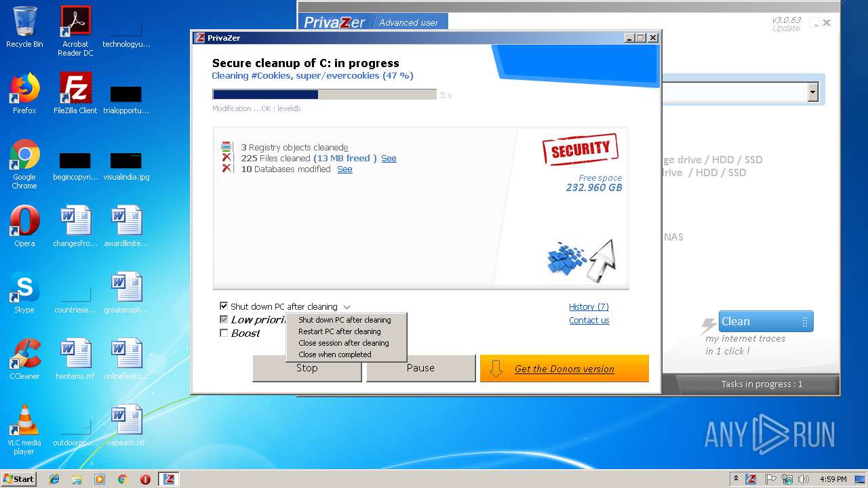Viewport: 868px width, 488px height.
Task: Open FileZilla Client desktop shortcut
Action: [75, 94]
